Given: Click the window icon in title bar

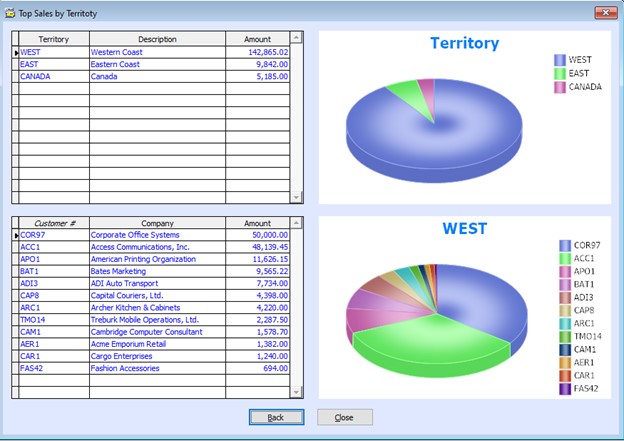Looking at the screenshot, I should pos(9,12).
